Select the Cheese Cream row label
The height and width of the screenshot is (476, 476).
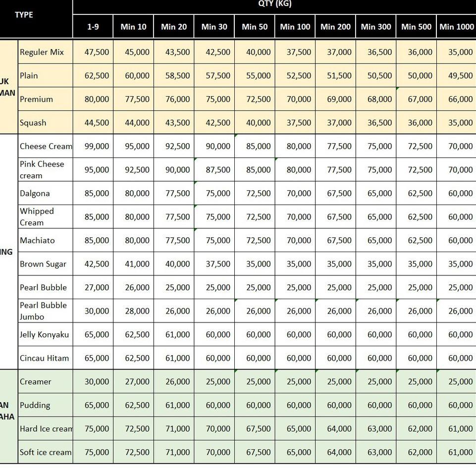pos(46,146)
